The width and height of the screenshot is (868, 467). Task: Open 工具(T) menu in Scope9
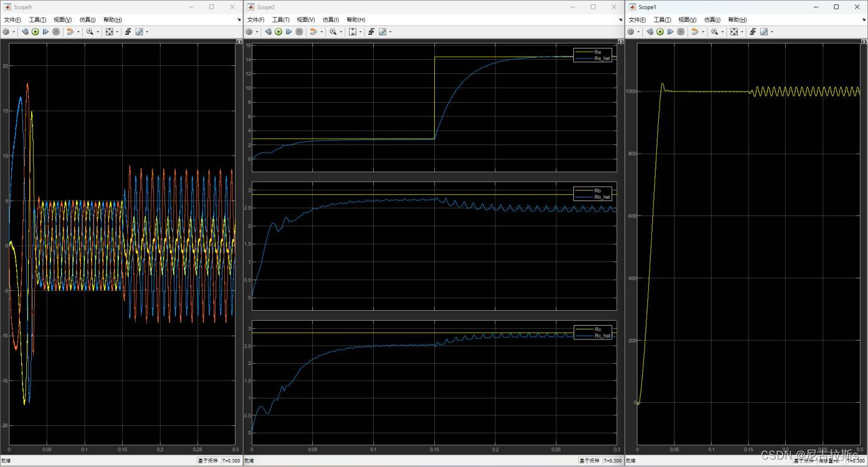pyautogui.click(x=37, y=20)
